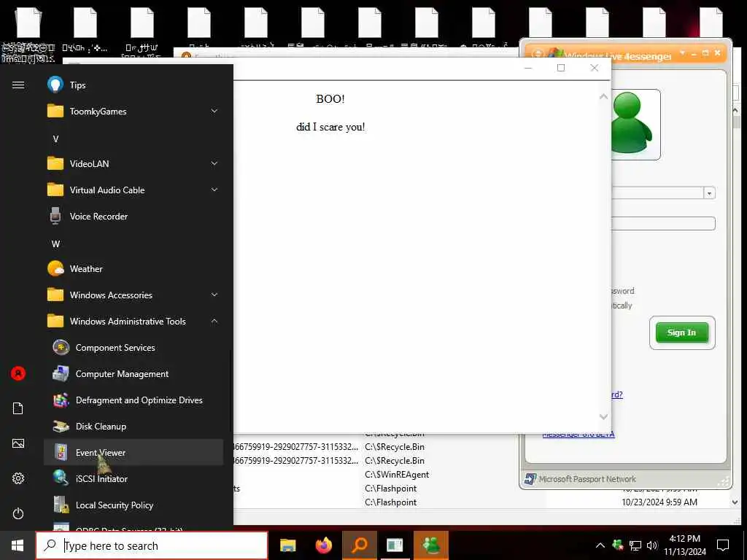Click the Virtual Audio Cable folder icon
747x560 pixels.
pyautogui.click(x=55, y=190)
